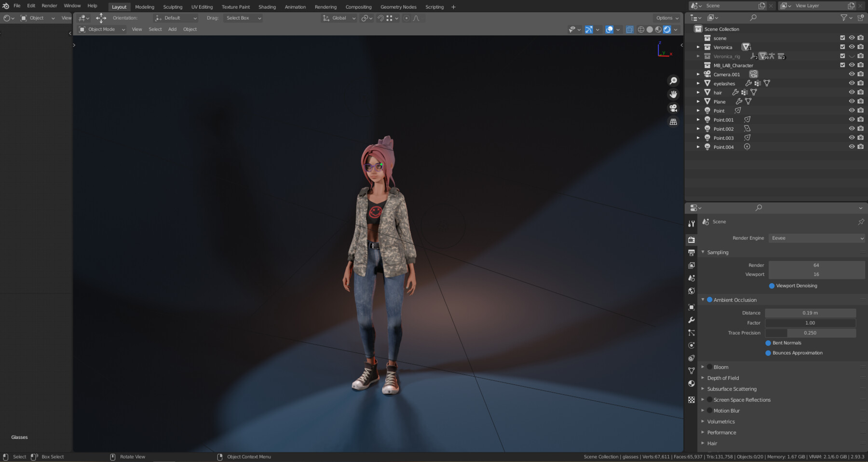Click the Options button in tool settings
The image size is (868, 462).
pos(665,18)
